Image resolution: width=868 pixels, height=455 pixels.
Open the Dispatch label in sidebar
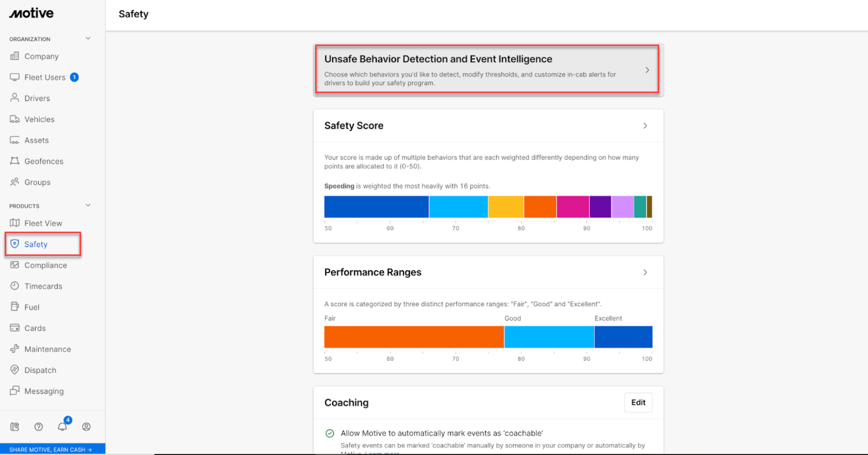pos(40,370)
